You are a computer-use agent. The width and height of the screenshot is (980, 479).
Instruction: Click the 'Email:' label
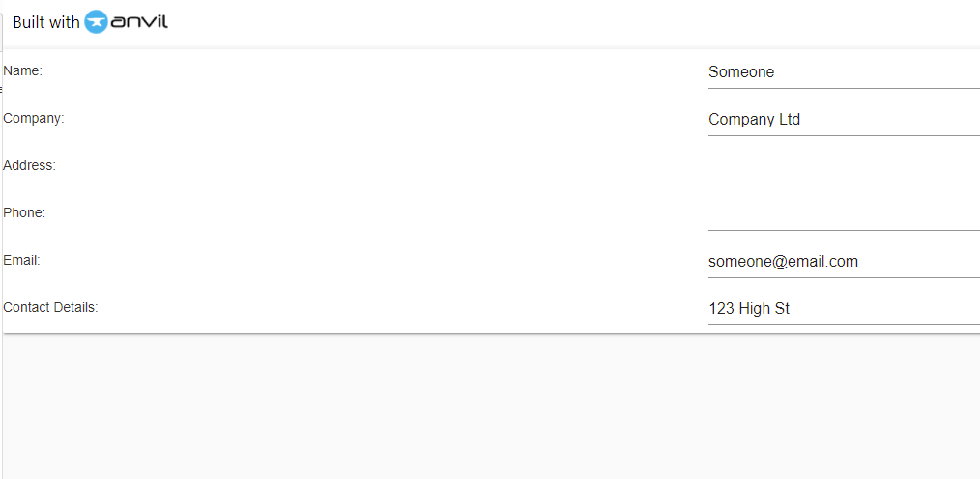(x=22, y=260)
